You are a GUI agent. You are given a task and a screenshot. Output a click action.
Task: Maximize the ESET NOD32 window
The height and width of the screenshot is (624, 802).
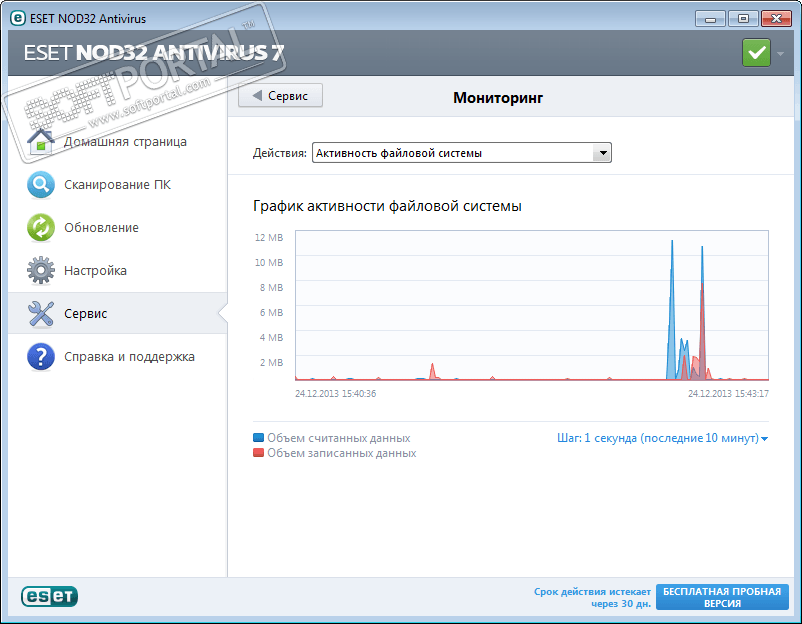click(743, 19)
